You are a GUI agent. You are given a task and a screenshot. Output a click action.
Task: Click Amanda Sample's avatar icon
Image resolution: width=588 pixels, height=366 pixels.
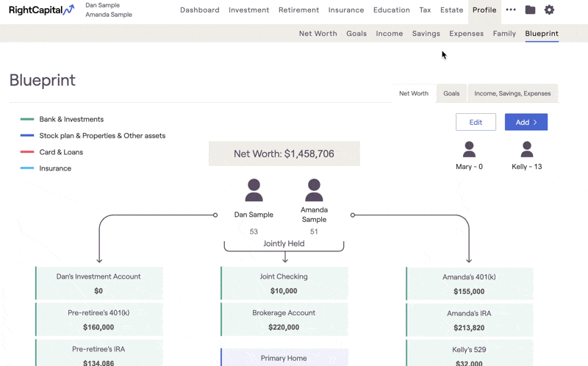point(314,190)
